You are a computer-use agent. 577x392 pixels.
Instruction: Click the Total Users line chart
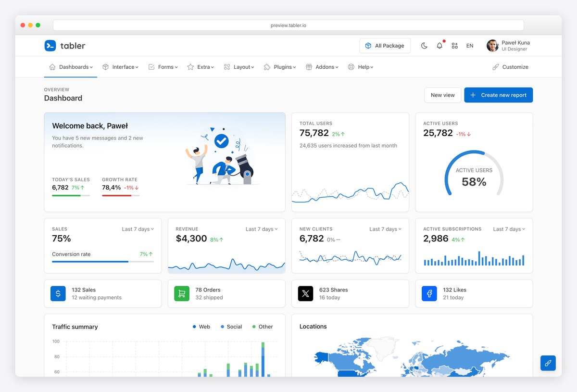[x=350, y=192]
